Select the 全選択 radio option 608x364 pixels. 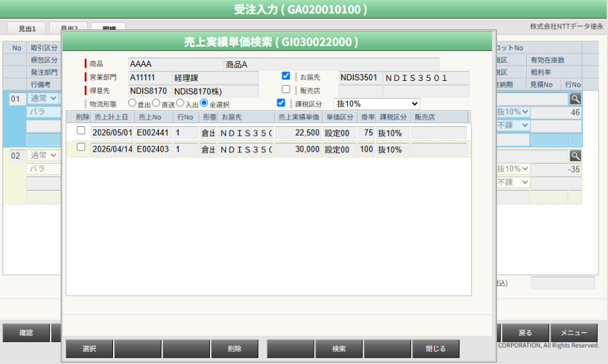pos(204,103)
